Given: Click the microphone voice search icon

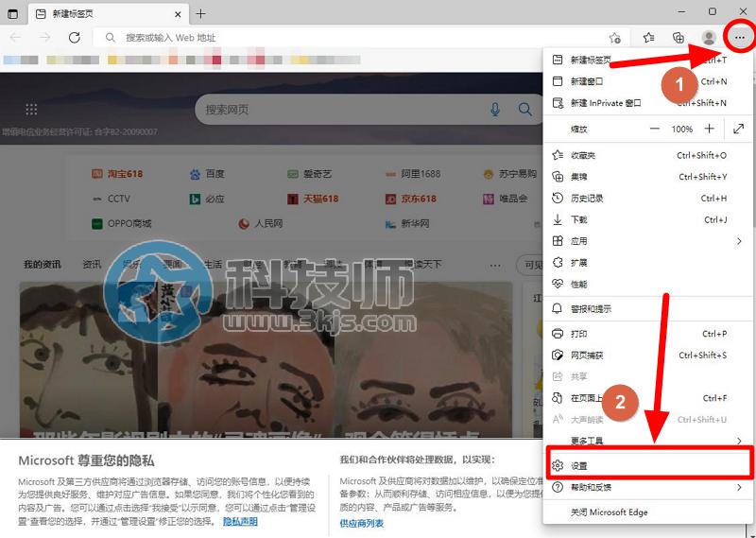Looking at the screenshot, I should 495,110.
